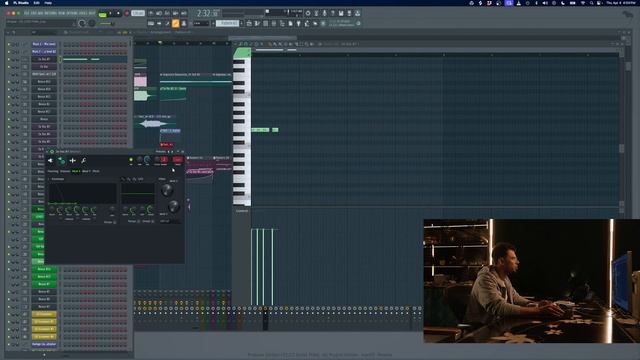Click the master pitch slider in the toolbar
Image resolution: width=640 pixels, height=360 pixels.
[107, 24]
